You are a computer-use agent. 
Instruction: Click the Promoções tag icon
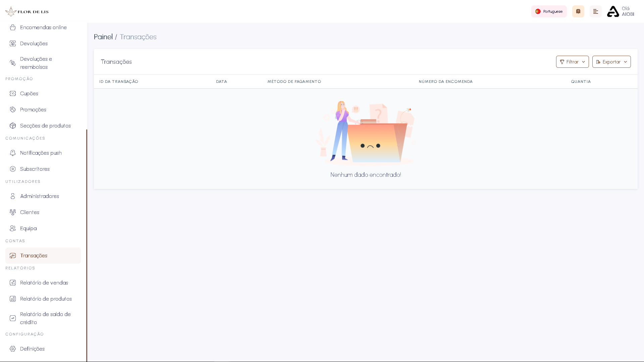point(13,109)
